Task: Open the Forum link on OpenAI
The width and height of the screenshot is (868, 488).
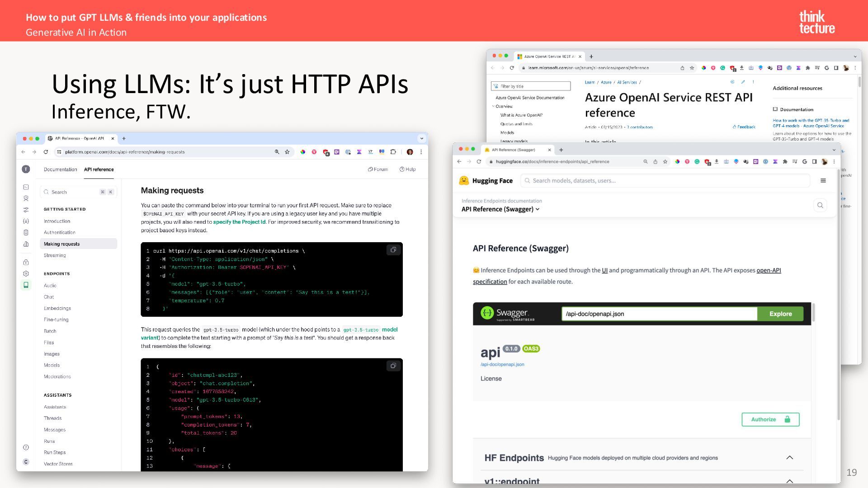Action: [378, 169]
